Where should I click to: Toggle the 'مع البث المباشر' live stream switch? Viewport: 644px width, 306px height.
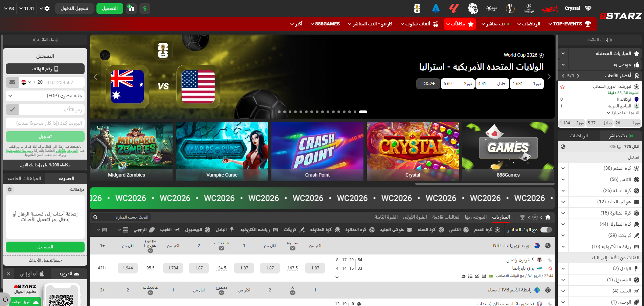[546, 230]
